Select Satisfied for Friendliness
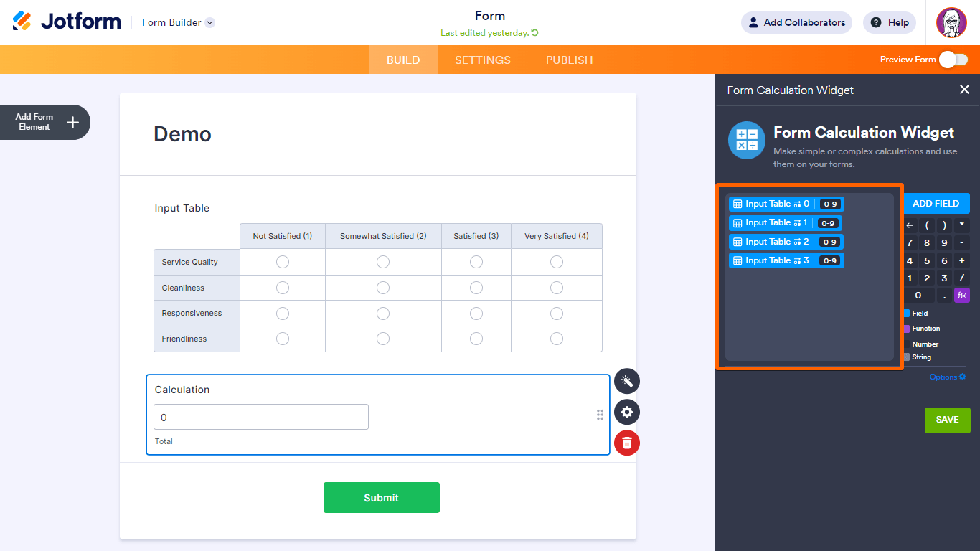This screenshot has height=551, width=980. point(476,339)
